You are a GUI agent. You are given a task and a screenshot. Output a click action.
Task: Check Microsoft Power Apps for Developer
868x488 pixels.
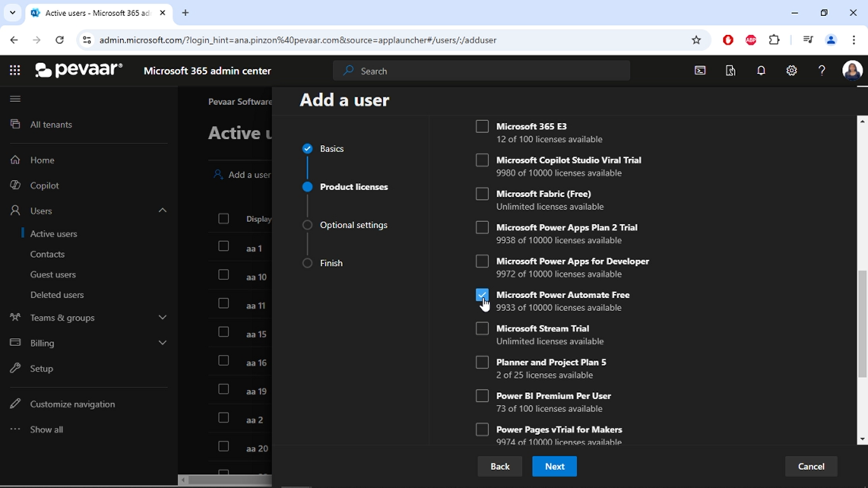482,261
